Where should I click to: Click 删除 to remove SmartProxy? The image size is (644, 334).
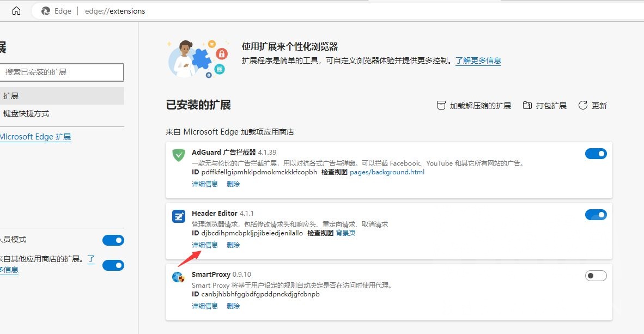pyautogui.click(x=233, y=306)
